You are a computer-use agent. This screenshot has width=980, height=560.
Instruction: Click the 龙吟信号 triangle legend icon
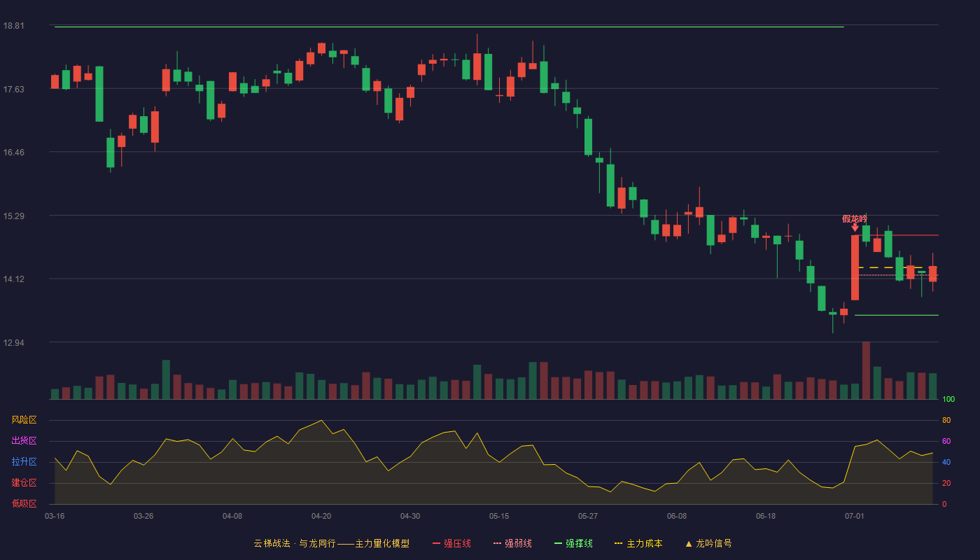pos(688,544)
